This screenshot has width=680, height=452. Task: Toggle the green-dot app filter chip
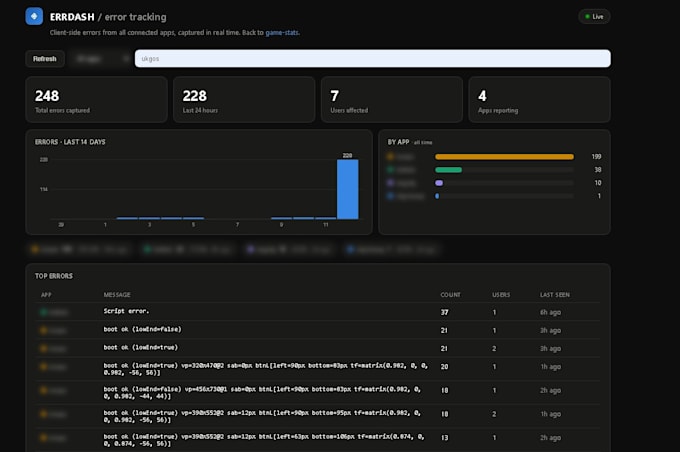click(x=189, y=249)
